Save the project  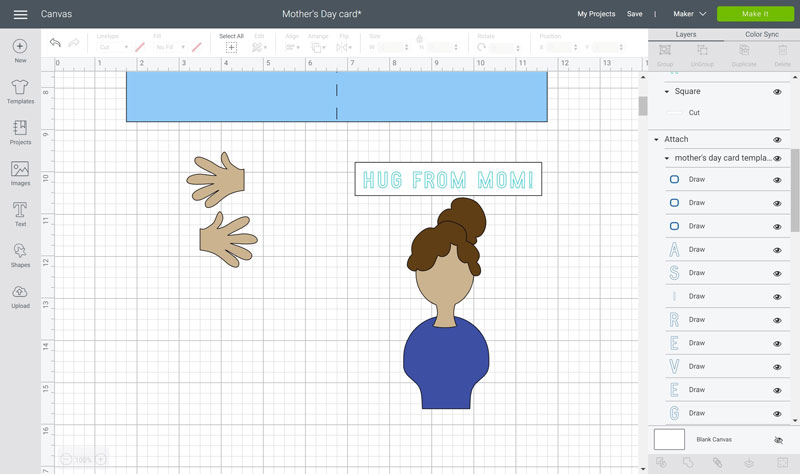(x=635, y=14)
